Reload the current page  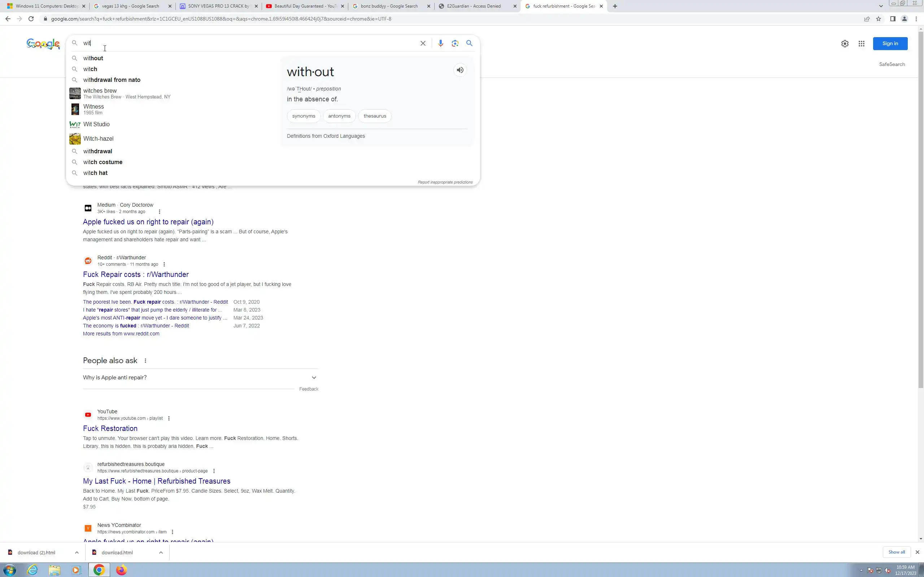click(31, 19)
